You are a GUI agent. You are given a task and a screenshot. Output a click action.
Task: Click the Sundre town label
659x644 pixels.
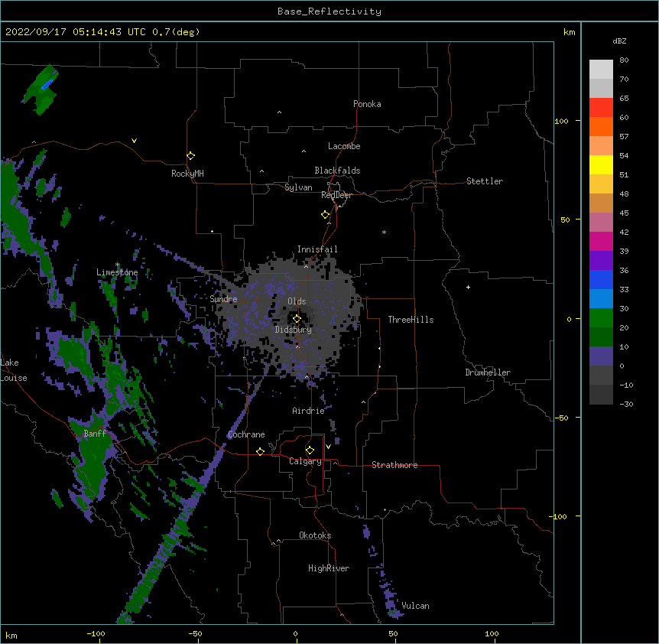click(x=223, y=299)
